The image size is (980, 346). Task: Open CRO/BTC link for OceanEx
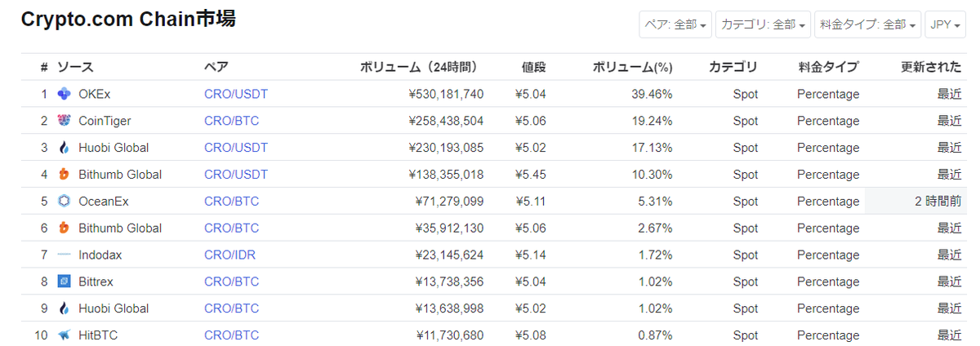point(231,201)
